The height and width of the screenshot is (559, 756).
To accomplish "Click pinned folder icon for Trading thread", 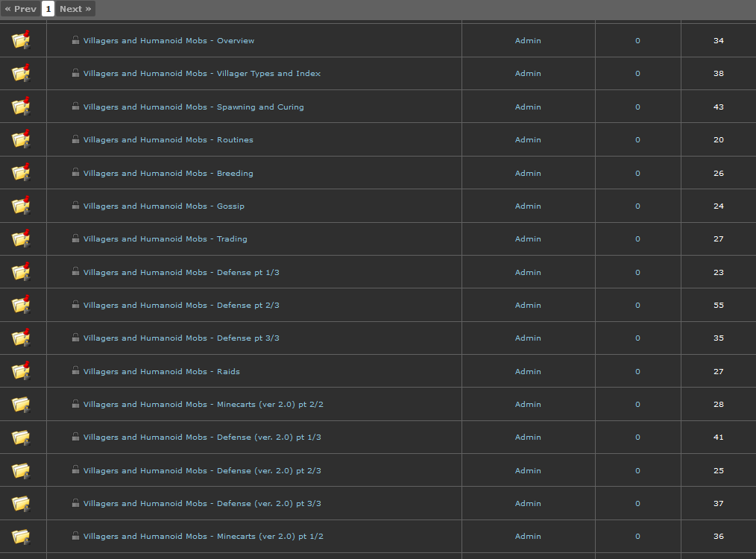I will (x=21, y=238).
